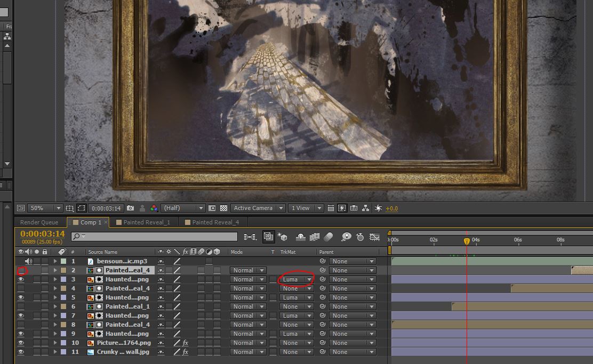Hide layer 3 Haunted....png
The height and width of the screenshot is (364, 593).
[x=21, y=279]
